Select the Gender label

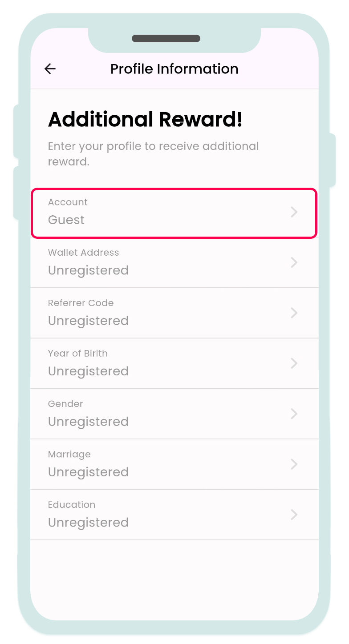[x=65, y=404]
